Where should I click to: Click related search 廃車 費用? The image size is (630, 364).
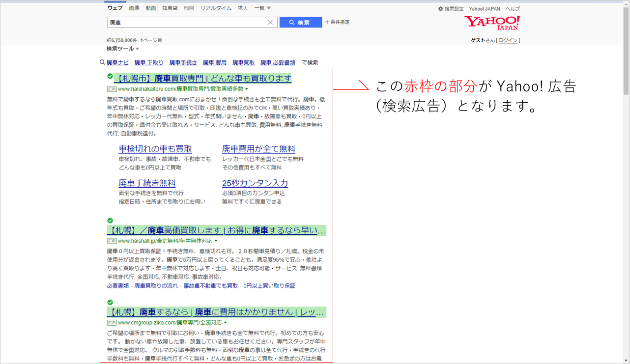(x=215, y=62)
